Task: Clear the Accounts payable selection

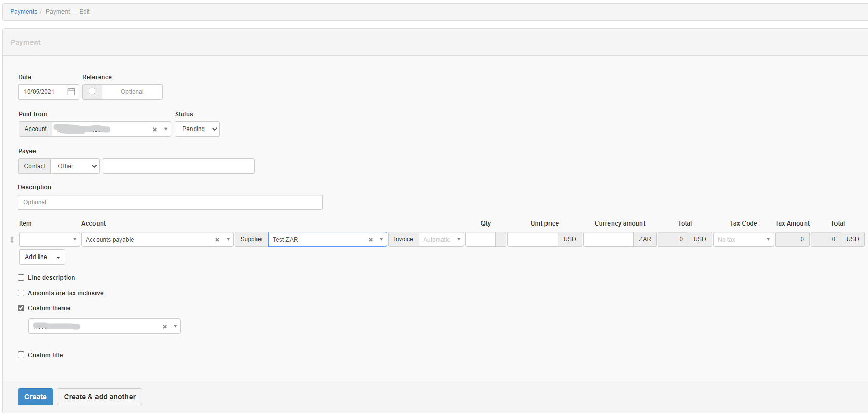Action: (x=217, y=240)
